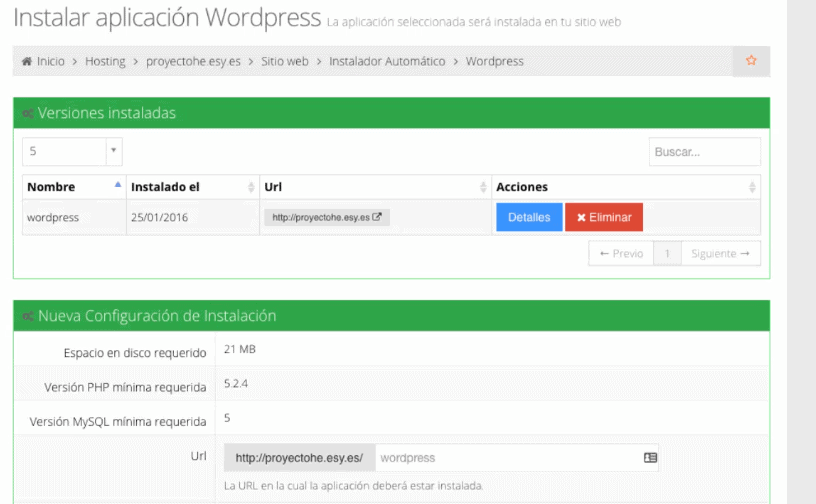Click Eliminar to remove wordpress install
Viewport: 816px width, 504px height.
click(x=604, y=217)
